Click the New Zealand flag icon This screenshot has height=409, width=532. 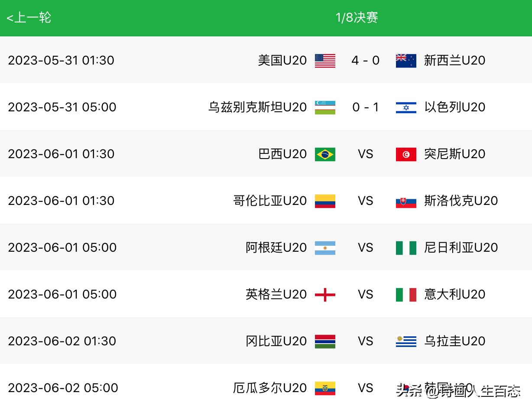point(406,61)
